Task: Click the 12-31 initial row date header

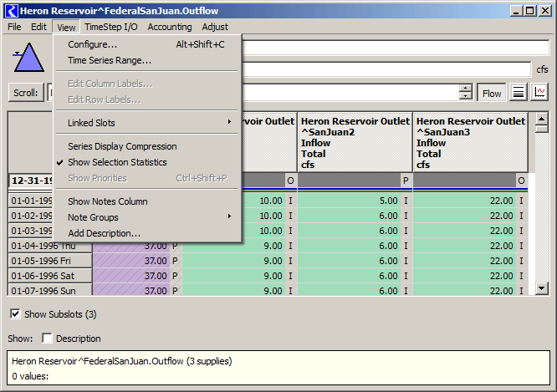Action: point(31,181)
